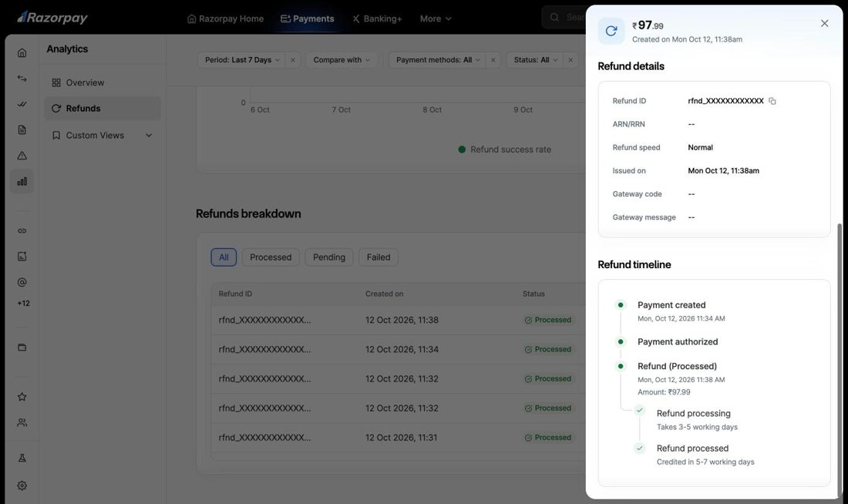
Task: Click the Payment created timeline entry
Action: tap(671, 305)
